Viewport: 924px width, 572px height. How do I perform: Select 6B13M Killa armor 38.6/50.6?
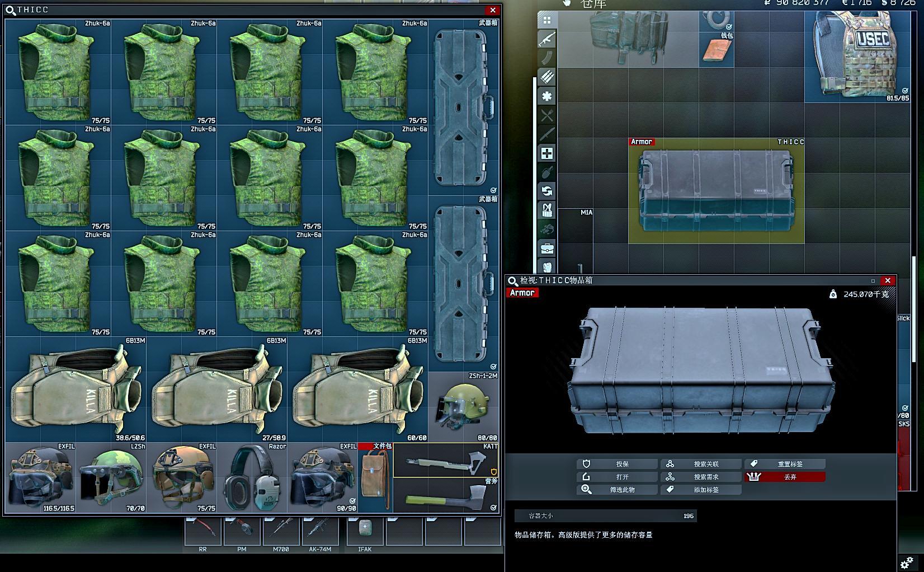click(76, 390)
